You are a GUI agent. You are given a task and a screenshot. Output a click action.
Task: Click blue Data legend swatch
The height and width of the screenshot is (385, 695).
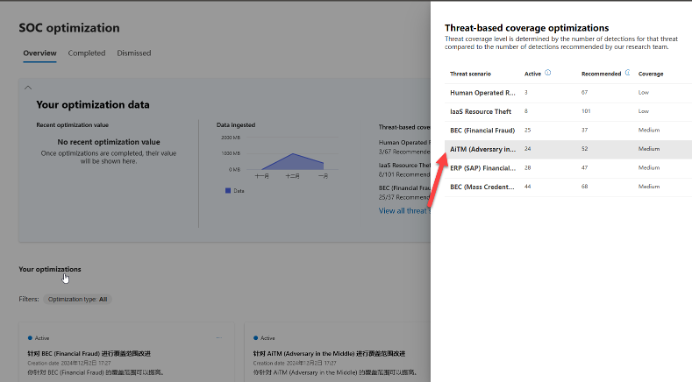[228, 191]
